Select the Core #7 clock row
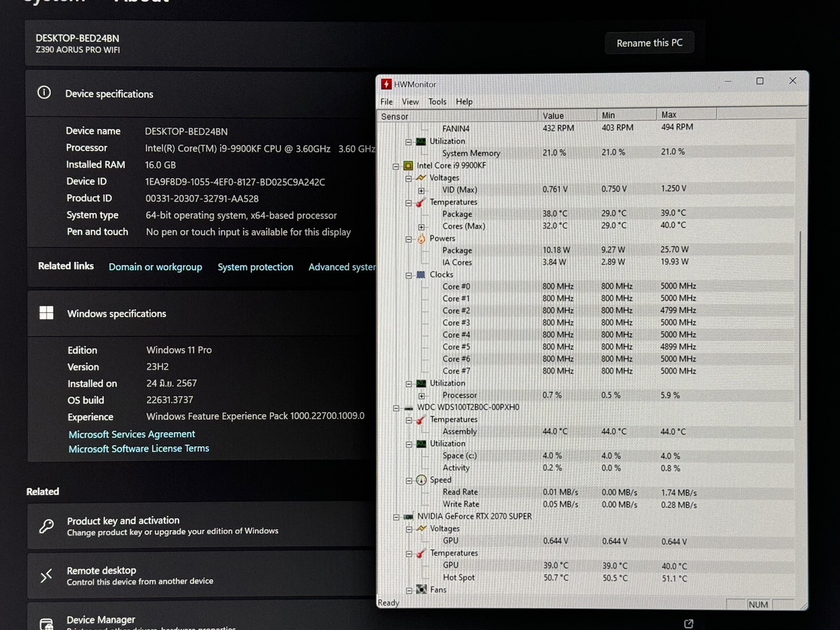This screenshot has width=840, height=630. click(586, 371)
